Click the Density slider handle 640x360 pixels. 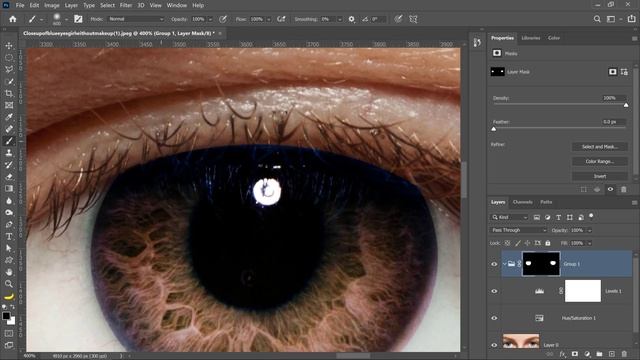626,105
